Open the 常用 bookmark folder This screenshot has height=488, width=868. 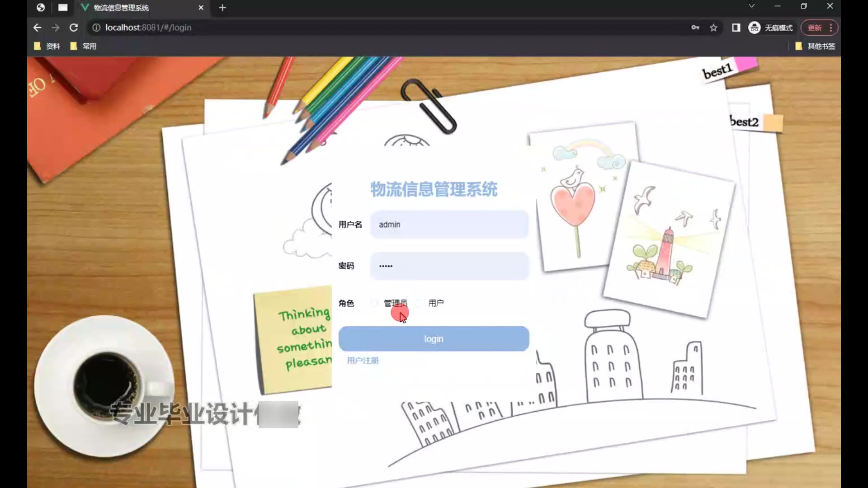(84, 46)
